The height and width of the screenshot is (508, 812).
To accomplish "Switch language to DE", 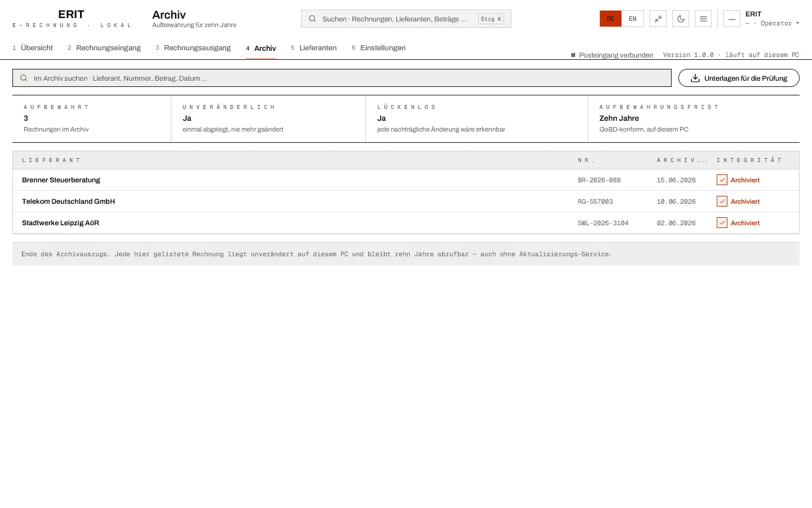I will [611, 19].
